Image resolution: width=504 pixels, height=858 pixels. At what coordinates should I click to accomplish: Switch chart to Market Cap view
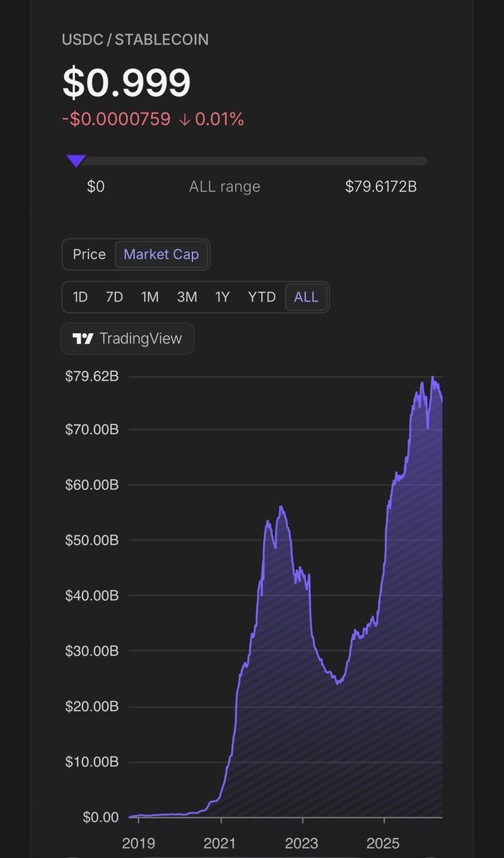coord(161,255)
